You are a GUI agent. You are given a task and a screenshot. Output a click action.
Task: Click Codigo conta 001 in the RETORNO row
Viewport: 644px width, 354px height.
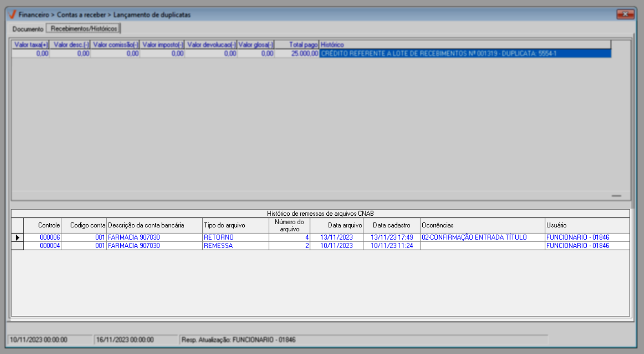(x=84, y=237)
